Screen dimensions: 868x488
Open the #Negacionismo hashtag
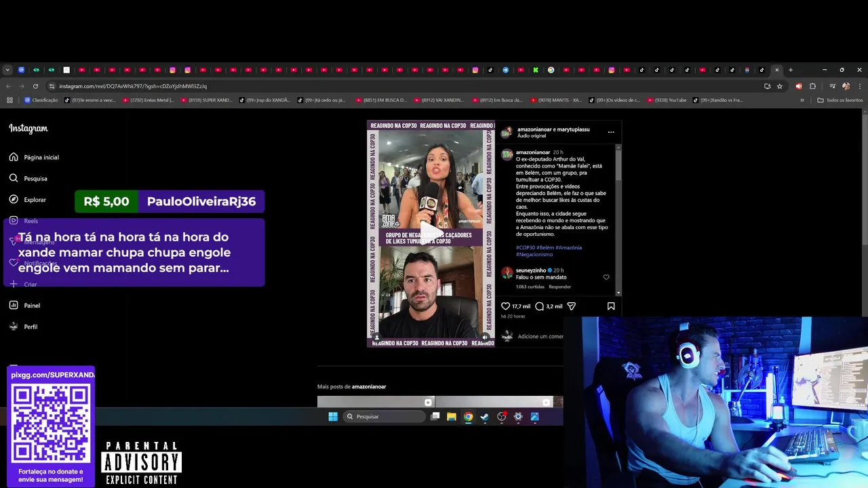[x=533, y=254]
